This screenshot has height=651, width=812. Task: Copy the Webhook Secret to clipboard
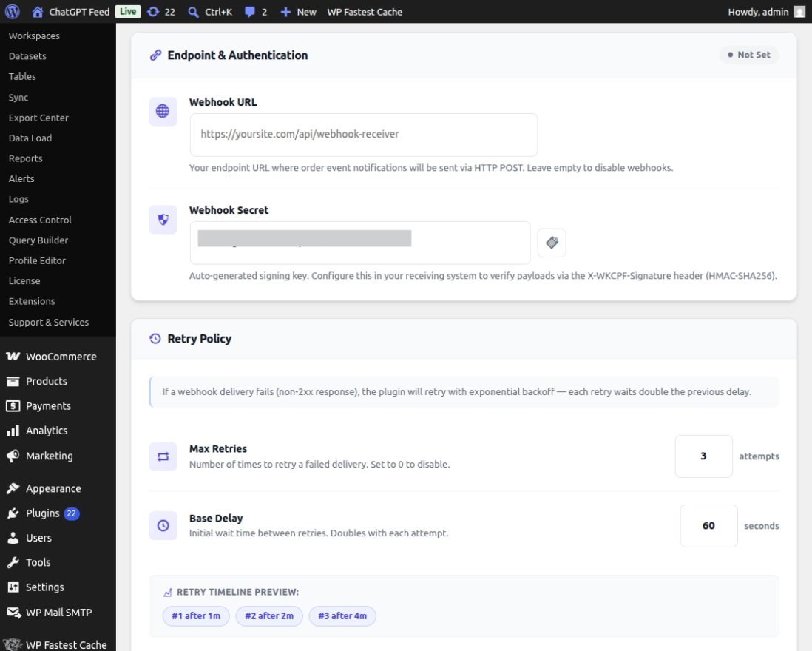tap(551, 242)
